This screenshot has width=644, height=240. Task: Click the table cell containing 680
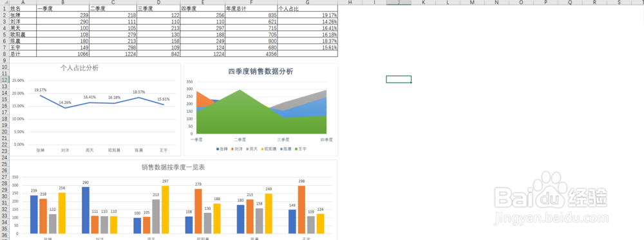tap(251, 47)
